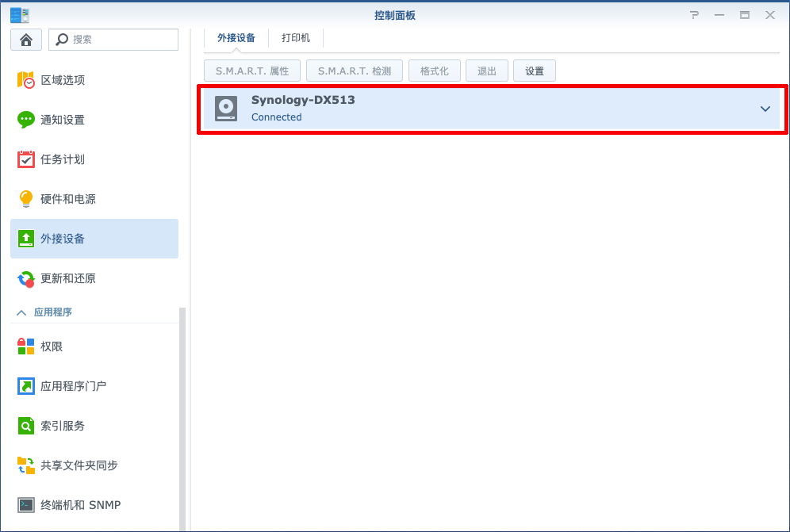Open 任务计划 task scheduler icon
The width and height of the screenshot is (790, 532).
[x=26, y=159]
